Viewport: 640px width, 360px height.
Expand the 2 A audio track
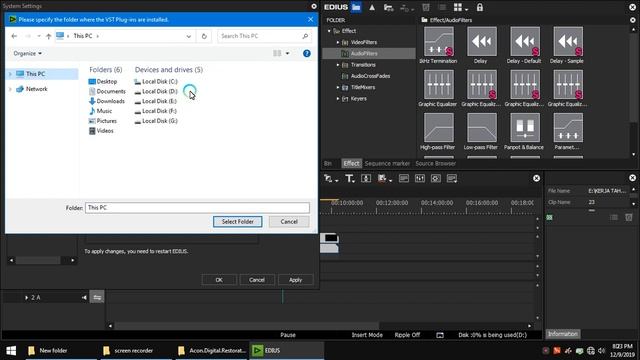27,298
